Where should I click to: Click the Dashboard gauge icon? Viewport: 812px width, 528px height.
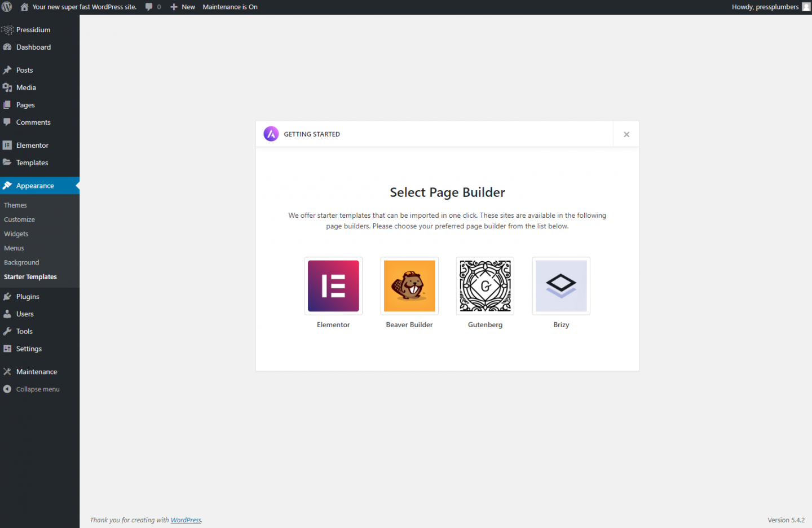[x=7, y=47]
